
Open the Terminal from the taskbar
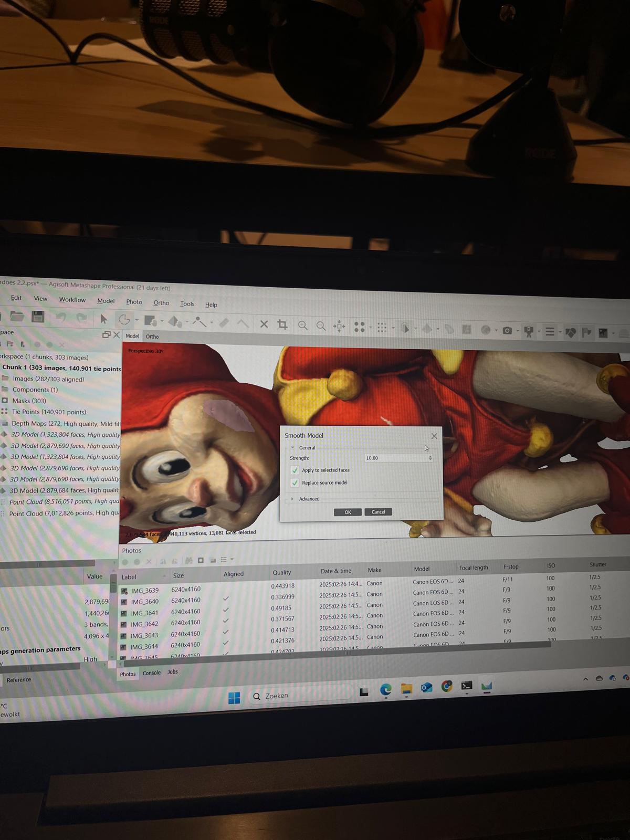[467, 686]
